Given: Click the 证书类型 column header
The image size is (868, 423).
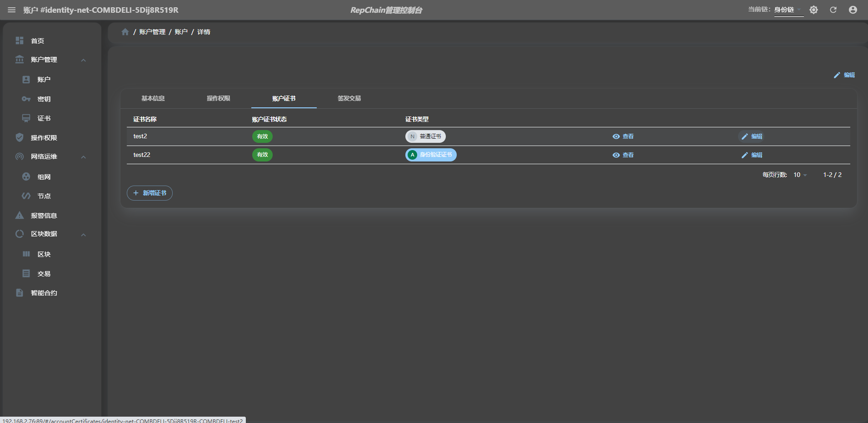Looking at the screenshot, I should [417, 119].
